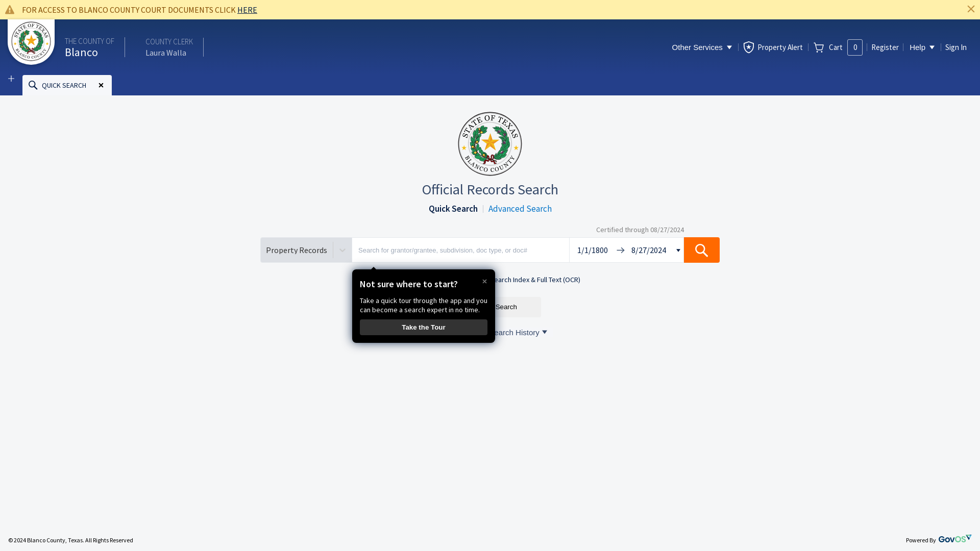The height and width of the screenshot is (551, 980).
Task: Open the Property Records category dropdown
Action: click(x=306, y=250)
